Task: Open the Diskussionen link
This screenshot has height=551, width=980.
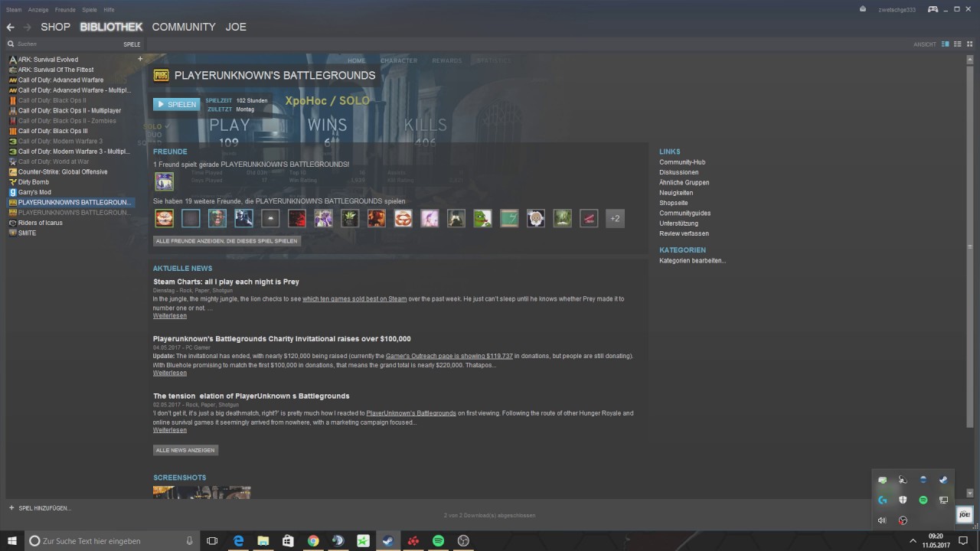Action: pyautogui.click(x=678, y=172)
